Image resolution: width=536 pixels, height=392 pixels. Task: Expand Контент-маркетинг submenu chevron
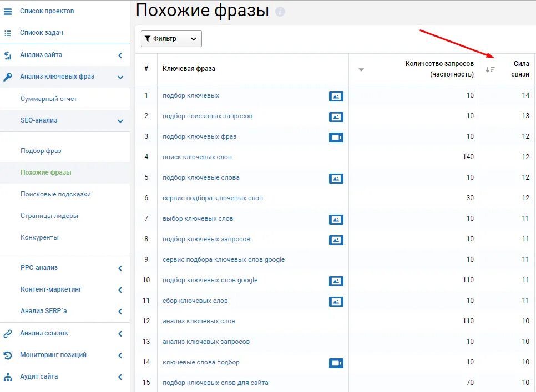pos(120,290)
